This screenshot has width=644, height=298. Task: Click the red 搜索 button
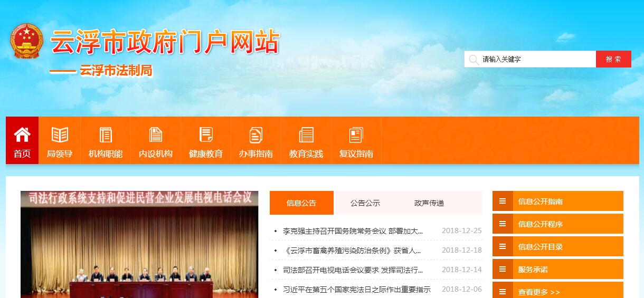[x=613, y=59]
